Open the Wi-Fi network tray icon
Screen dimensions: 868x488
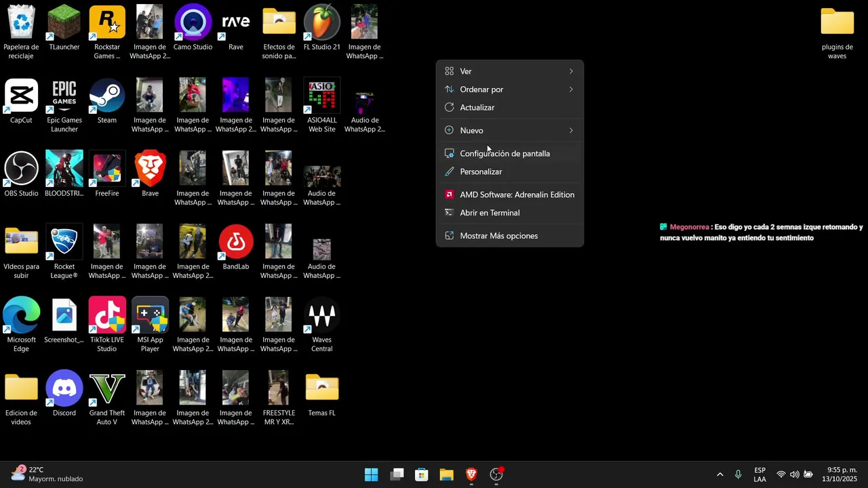781,474
